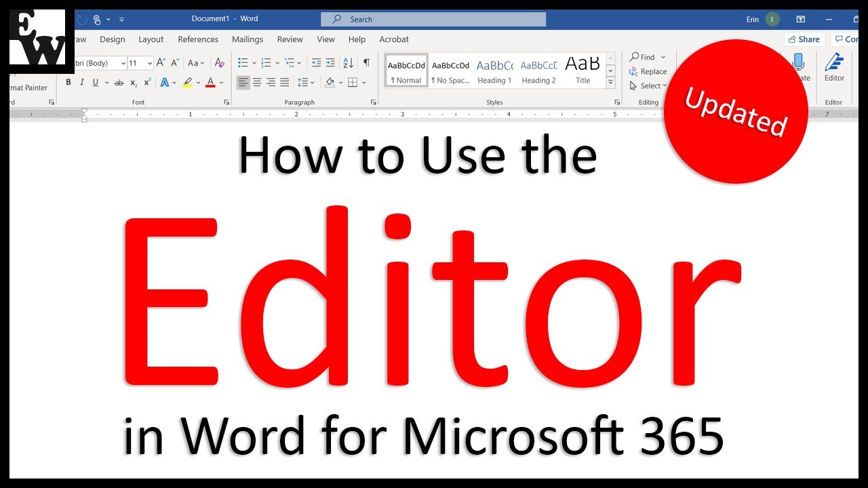Click the Decrease Font Size icon
The width and height of the screenshot is (868, 488).
tap(175, 62)
